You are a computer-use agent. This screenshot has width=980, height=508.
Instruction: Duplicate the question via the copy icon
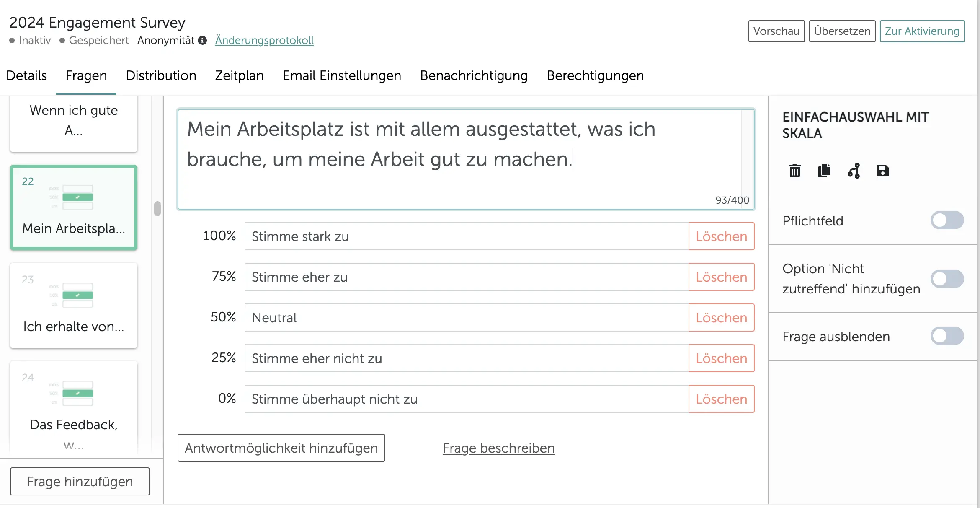pyautogui.click(x=823, y=171)
